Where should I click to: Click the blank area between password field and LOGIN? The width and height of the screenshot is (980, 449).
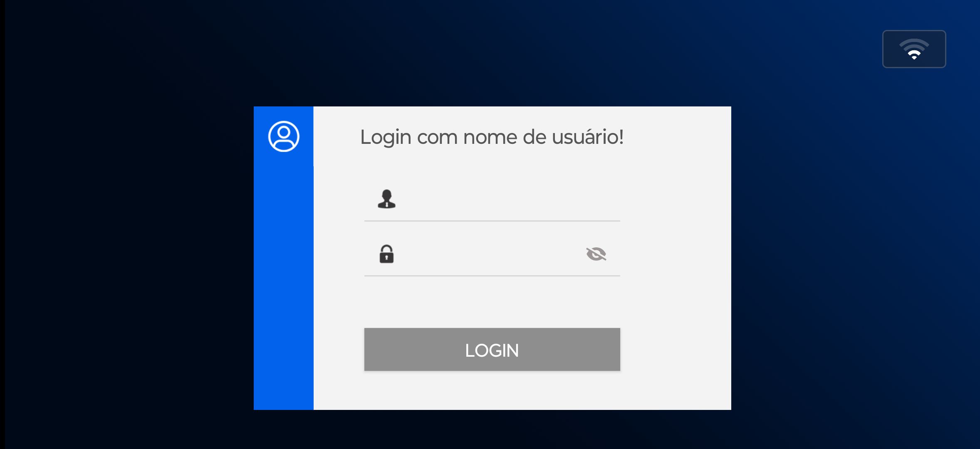click(492, 302)
